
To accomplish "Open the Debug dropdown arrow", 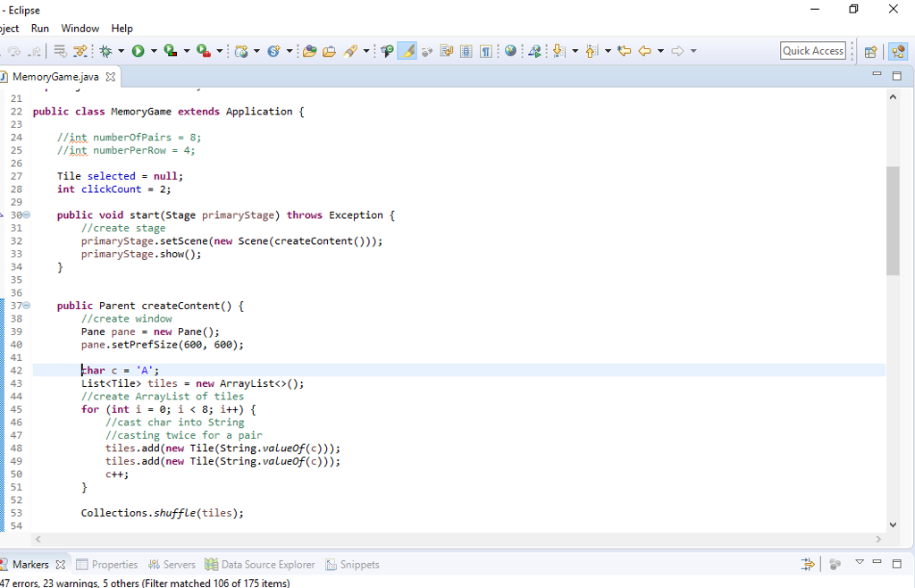I will click(122, 51).
